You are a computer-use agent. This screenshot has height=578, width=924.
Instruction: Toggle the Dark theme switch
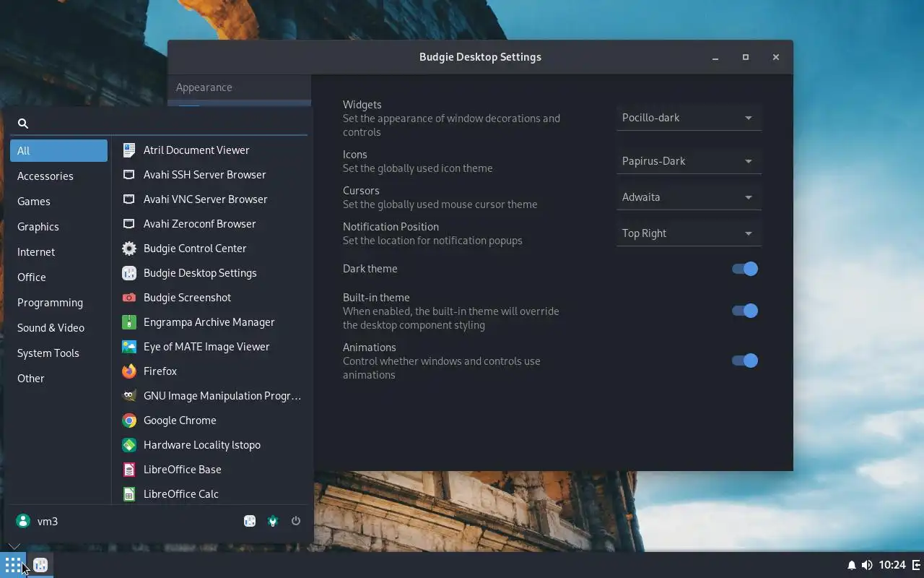(744, 269)
